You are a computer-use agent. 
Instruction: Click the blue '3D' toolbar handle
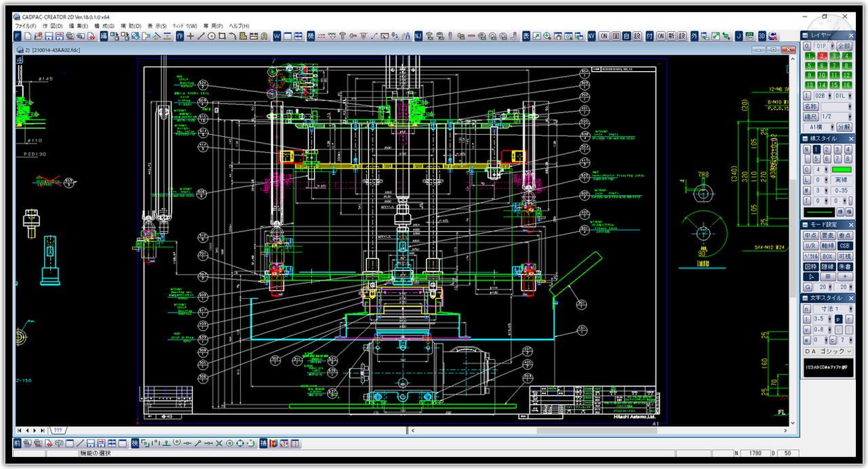(x=762, y=35)
